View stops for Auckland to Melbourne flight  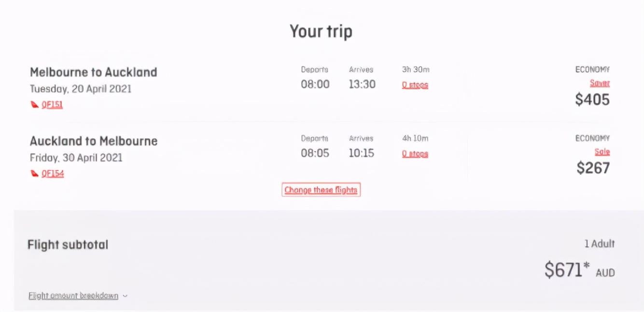click(x=415, y=154)
